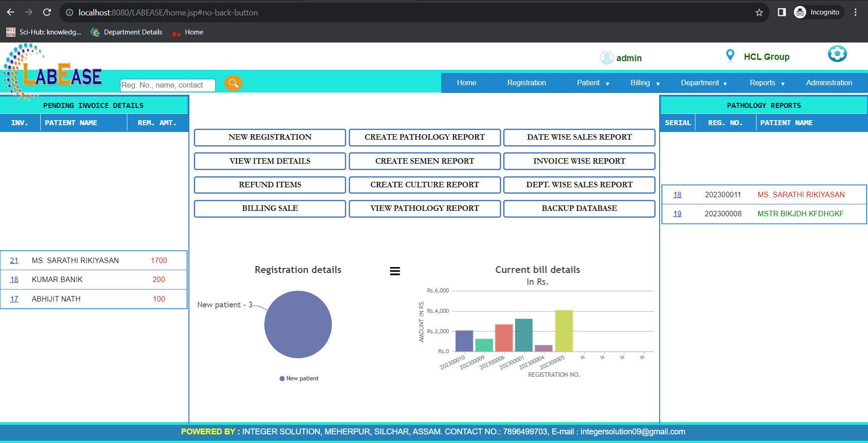868x443 pixels.
Task: Open the chart export hamburger icon near Registration details
Action: [x=395, y=271]
